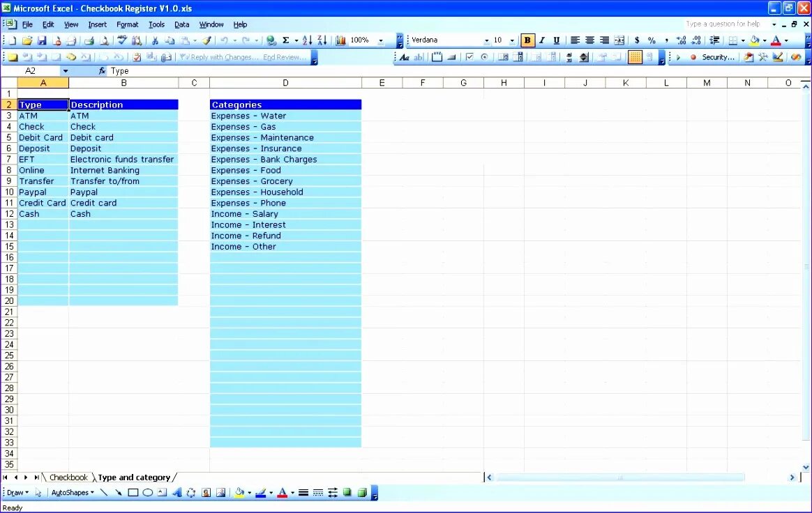The image size is (812, 513).
Task: Open the Format menu
Action: click(x=128, y=24)
